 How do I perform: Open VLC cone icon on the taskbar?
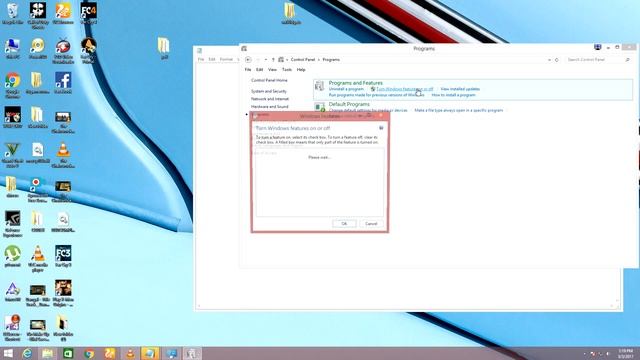coord(130,353)
